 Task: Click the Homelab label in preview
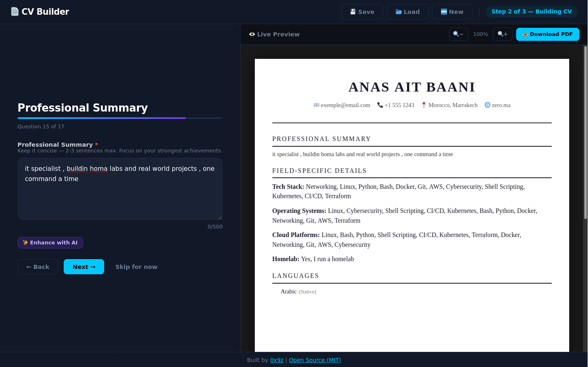(286, 259)
